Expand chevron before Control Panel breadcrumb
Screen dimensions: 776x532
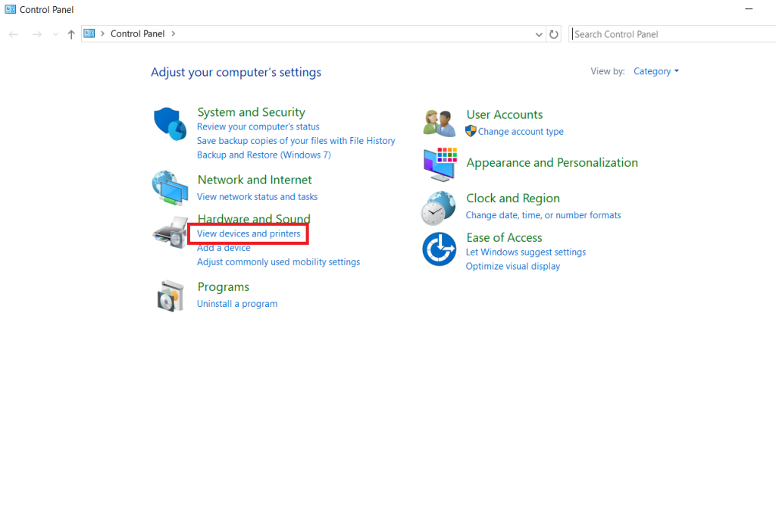coord(102,33)
